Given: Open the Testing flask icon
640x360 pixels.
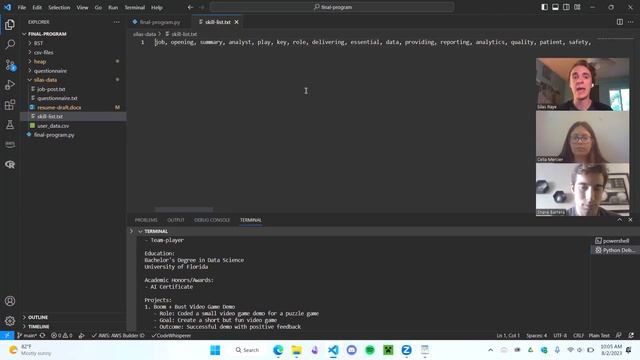Looking at the screenshot, I should pos(10,124).
